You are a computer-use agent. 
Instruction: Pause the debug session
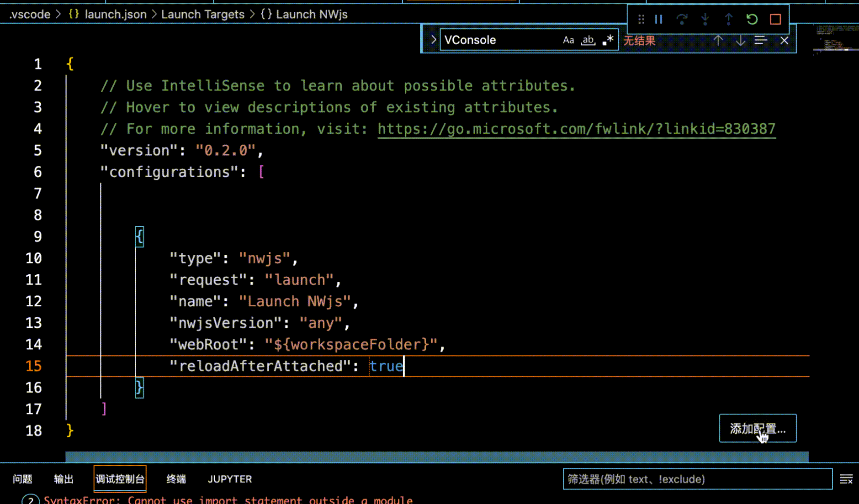pos(658,19)
